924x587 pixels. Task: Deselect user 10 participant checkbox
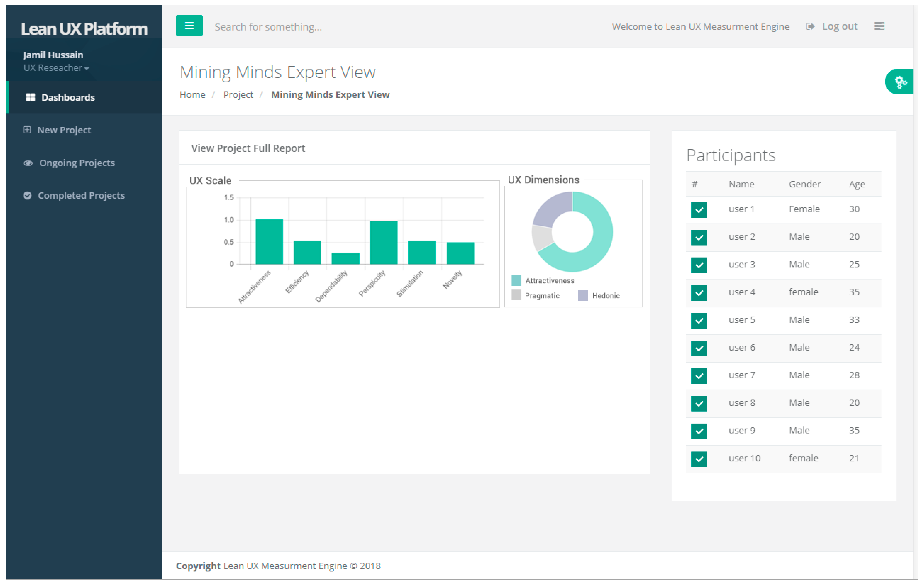click(699, 459)
